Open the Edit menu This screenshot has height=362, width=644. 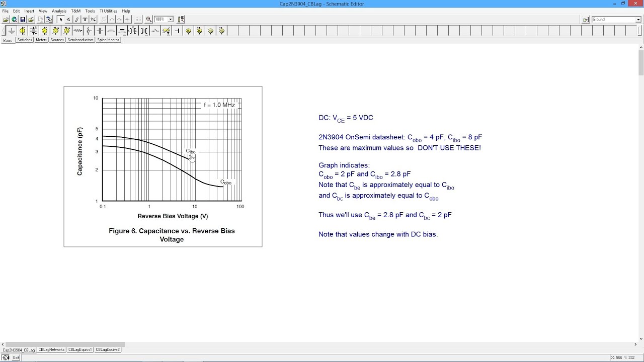pos(17,11)
